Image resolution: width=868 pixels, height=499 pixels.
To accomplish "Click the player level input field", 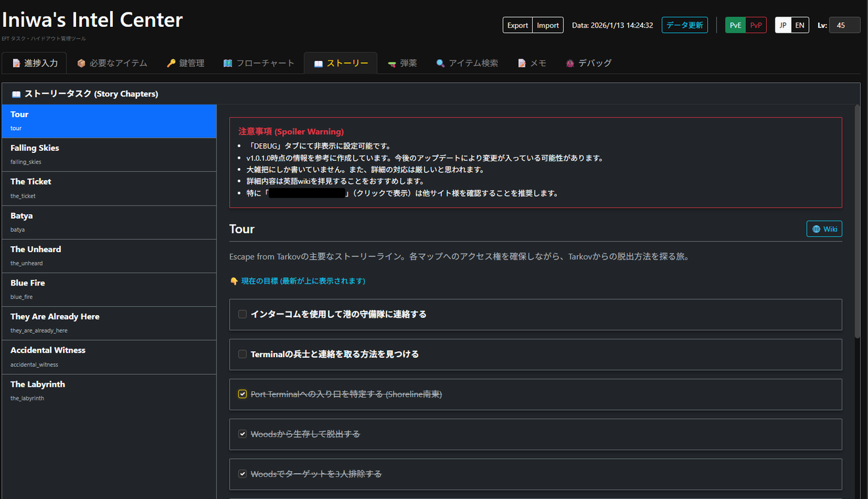I will click(x=844, y=26).
